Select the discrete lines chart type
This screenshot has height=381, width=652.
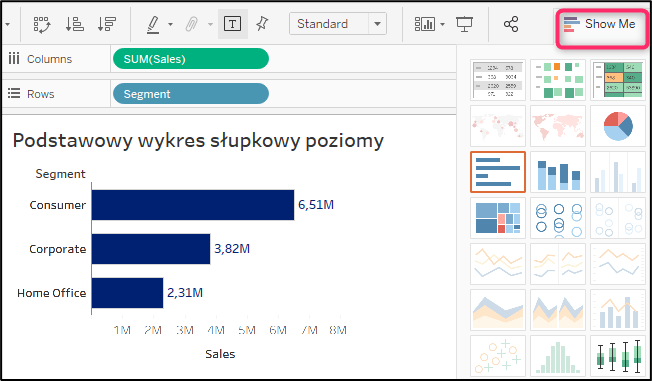(558, 264)
